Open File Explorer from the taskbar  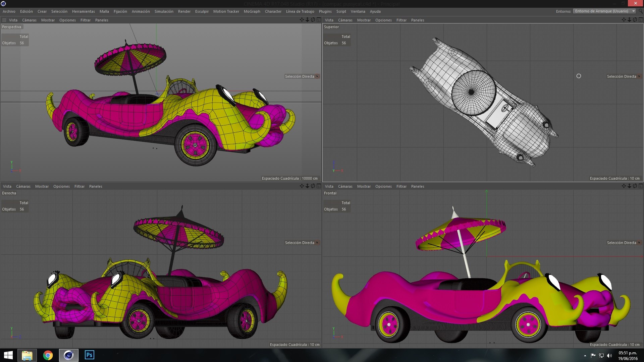coord(27,355)
